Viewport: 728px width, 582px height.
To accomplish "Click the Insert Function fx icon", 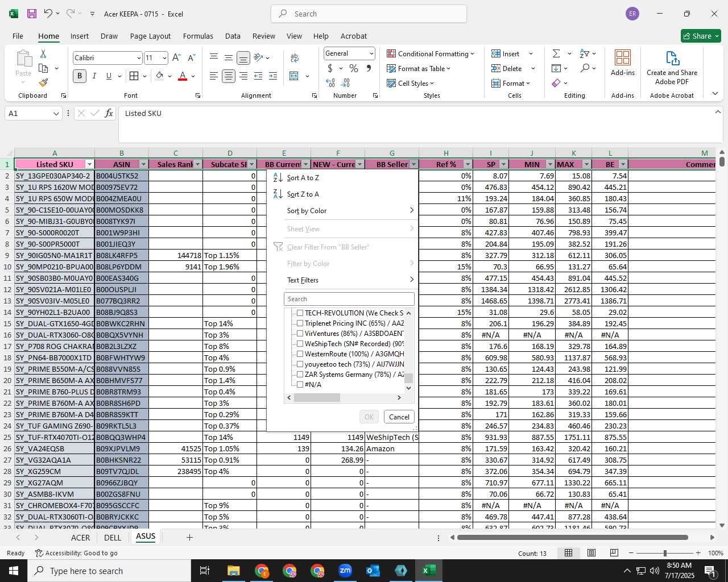I will [109, 114].
